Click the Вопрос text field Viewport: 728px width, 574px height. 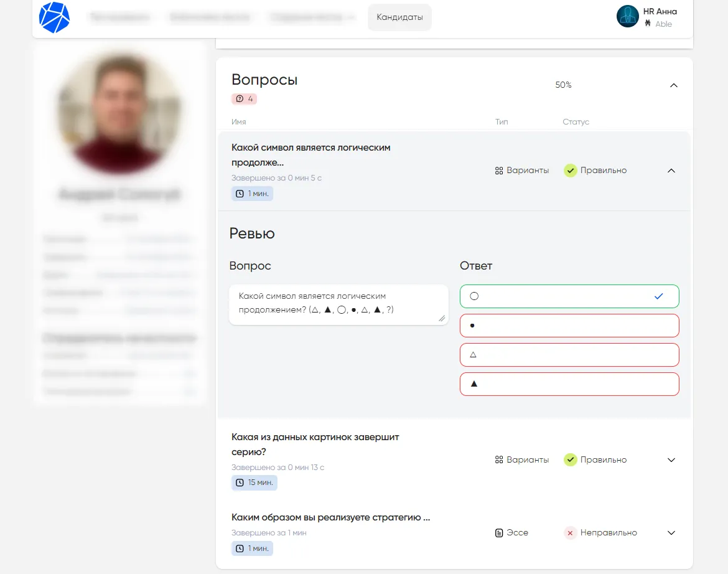point(338,304)
